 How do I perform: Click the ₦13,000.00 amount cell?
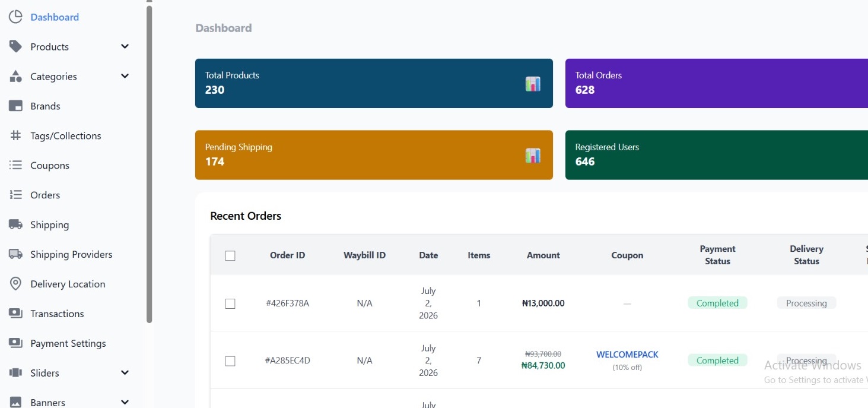[543, 303]
